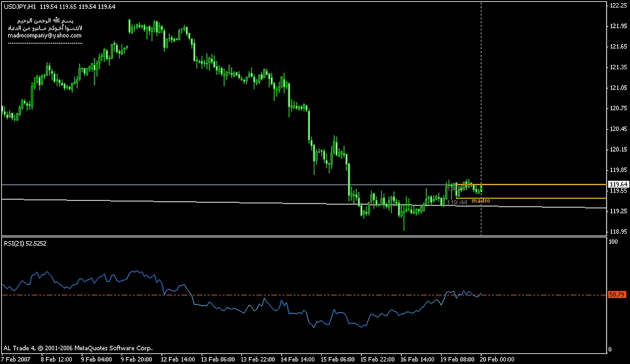Click the orange 'madro' text label on chart

(481, 201)
